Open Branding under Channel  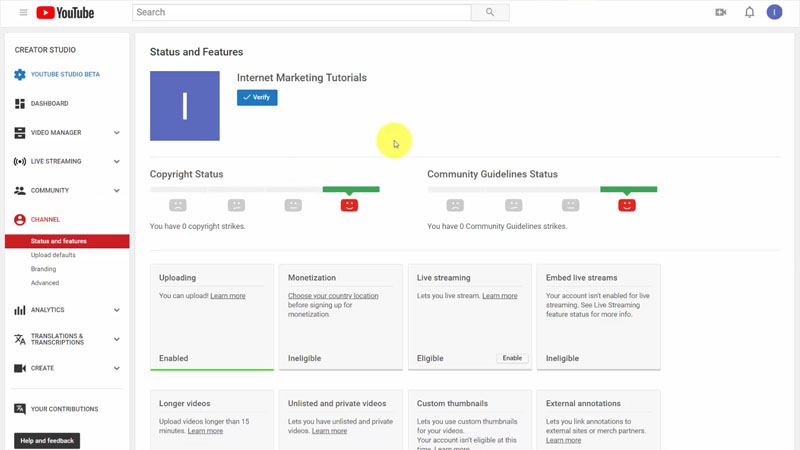click(x=43, y=269)
